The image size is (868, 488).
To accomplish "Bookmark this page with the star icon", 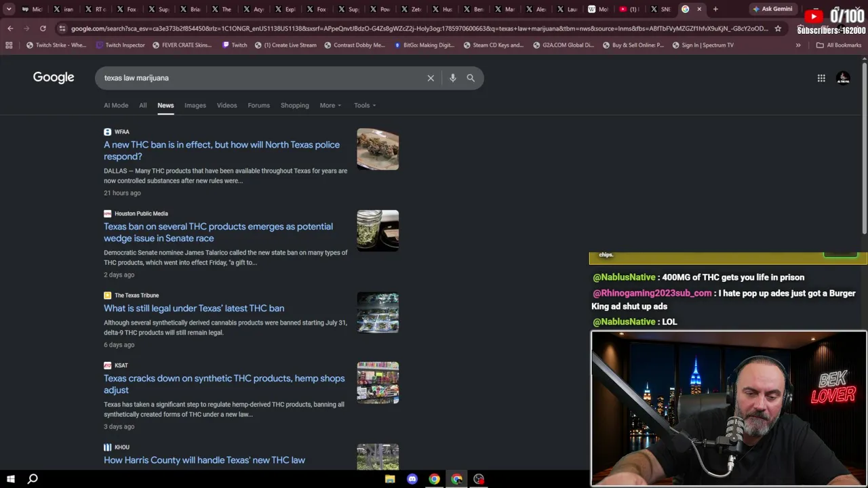I will click(778, 28).
